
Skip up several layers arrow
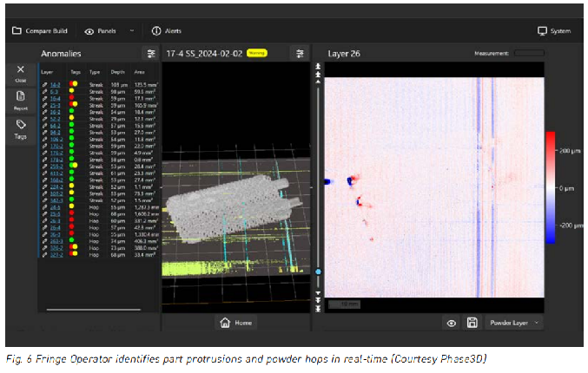point(318,74)
